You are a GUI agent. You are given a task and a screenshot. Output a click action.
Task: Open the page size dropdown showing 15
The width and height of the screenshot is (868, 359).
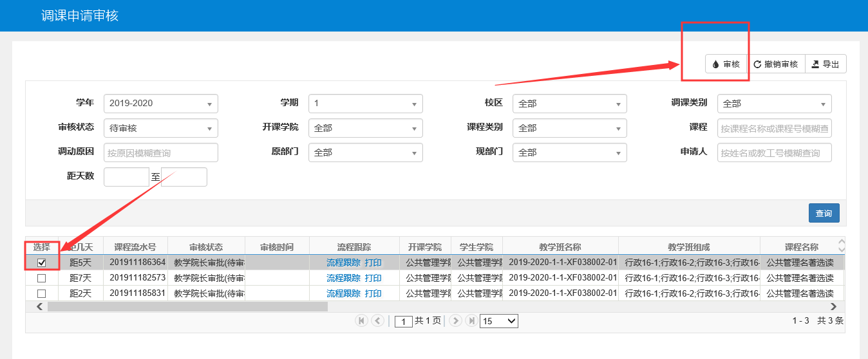pyautogui.click(x=499, y=321)
